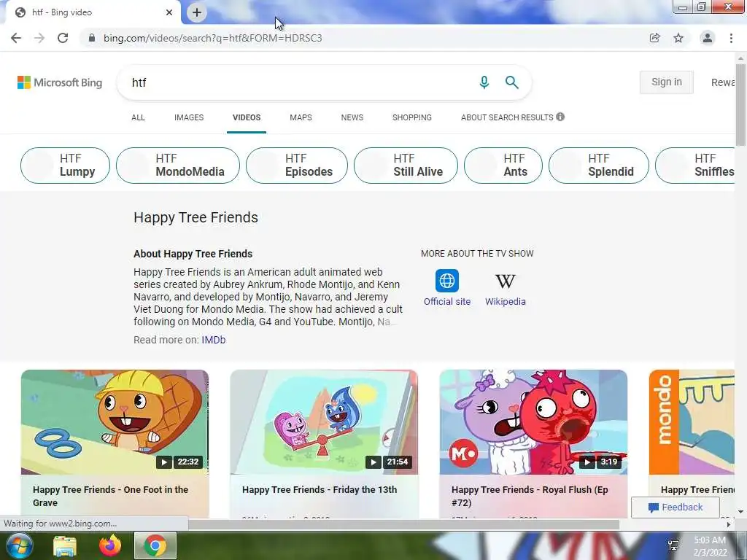747x560 pixels.
Task: Click the vertical scrollbar thumb
Action: coord(741,104)
